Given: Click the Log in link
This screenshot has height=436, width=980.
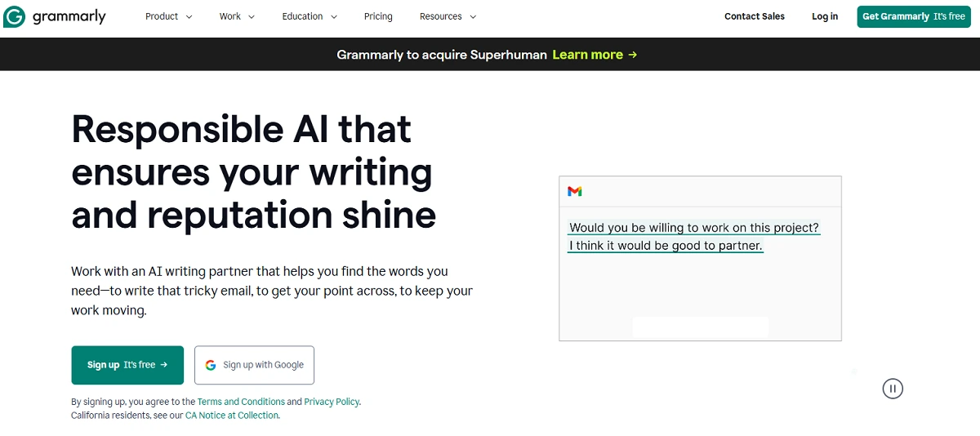Looking at the screenshot, I should point(825,16).
